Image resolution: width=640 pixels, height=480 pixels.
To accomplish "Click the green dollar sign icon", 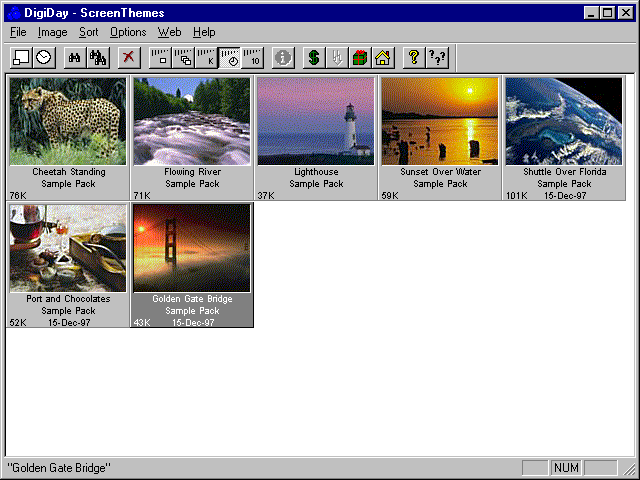I will 313,58.
